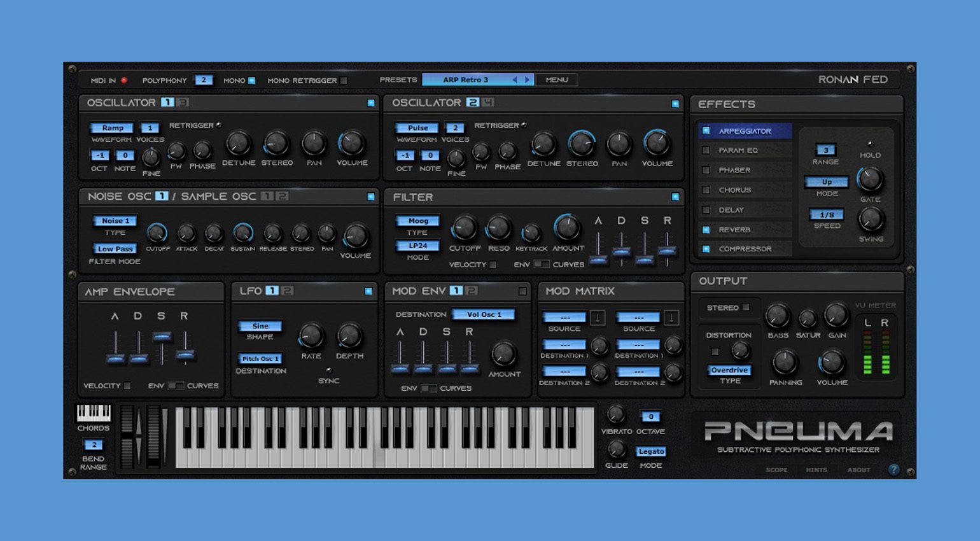Enable the Param EQ effect checkbox
Image resolution: width=980 pixels, height=541 pixels.
[x=706, y=150]
